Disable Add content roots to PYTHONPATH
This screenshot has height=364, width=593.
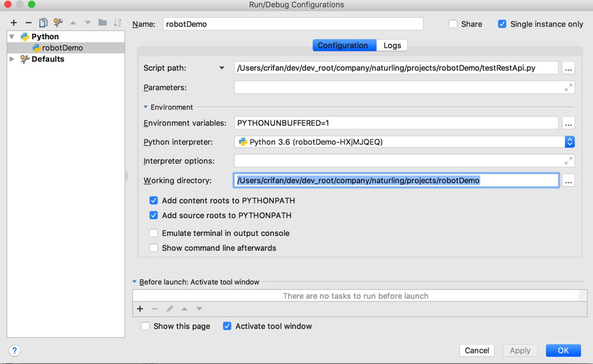154,200
